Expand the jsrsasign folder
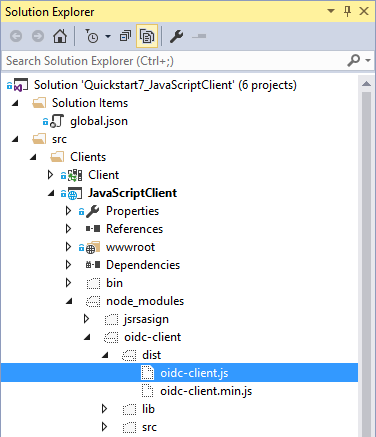Screen dimensions: 376x437 click(x=86, y=319)
